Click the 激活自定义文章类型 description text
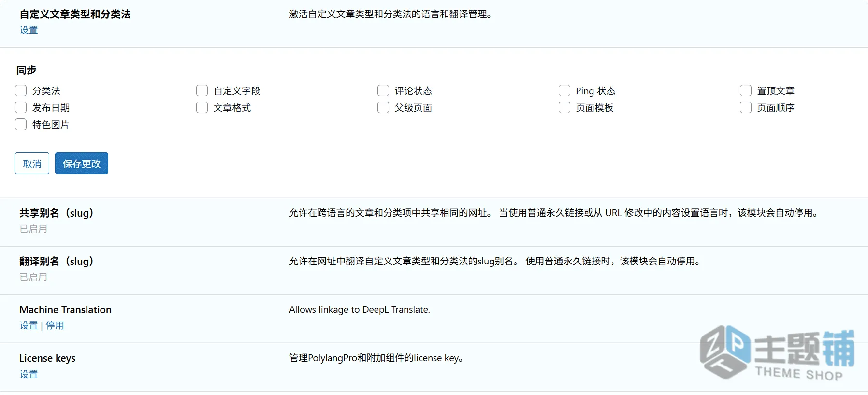This screenshot has width=868, height=395. pos(391,14)
